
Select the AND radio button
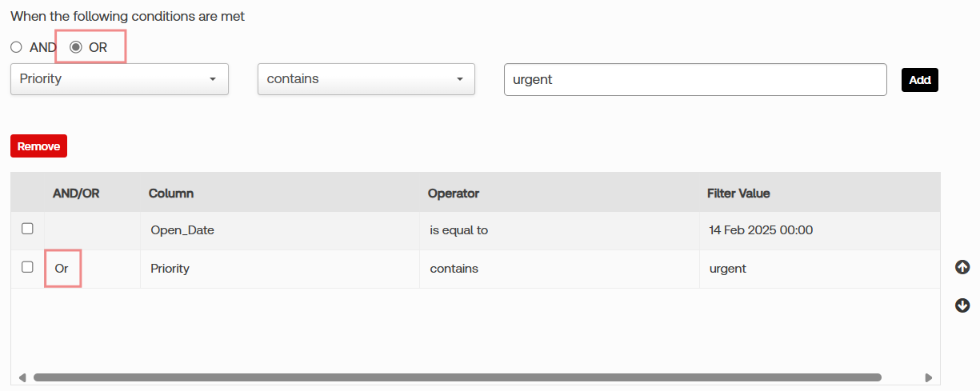(x=16, y=47)
